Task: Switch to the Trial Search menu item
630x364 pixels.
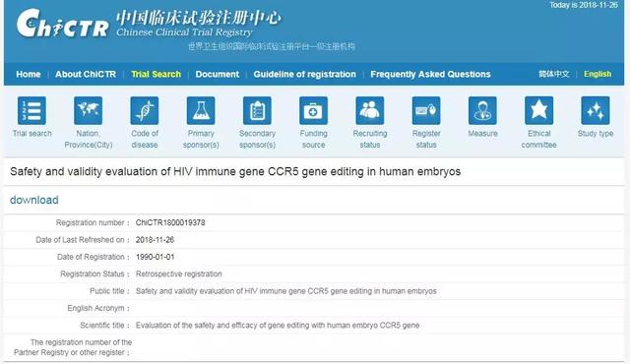Action: click(x=156, y=74)
